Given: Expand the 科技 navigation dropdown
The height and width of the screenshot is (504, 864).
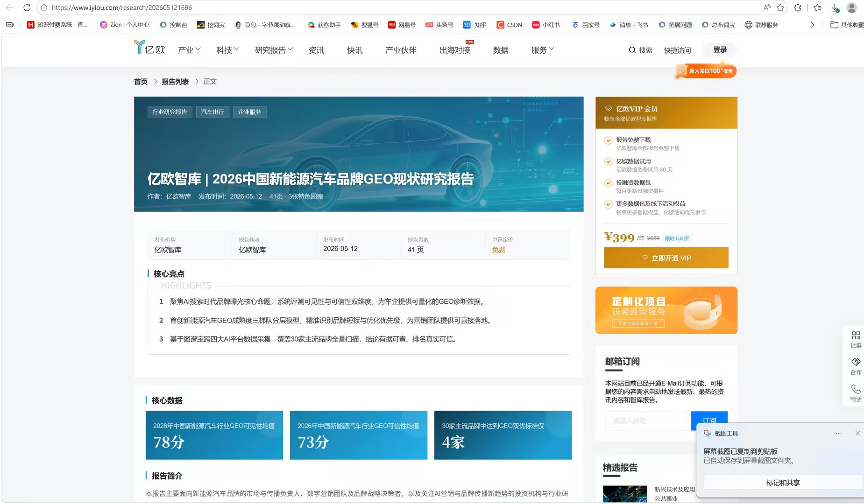Looking at the screenshot, I should [227, 50].
